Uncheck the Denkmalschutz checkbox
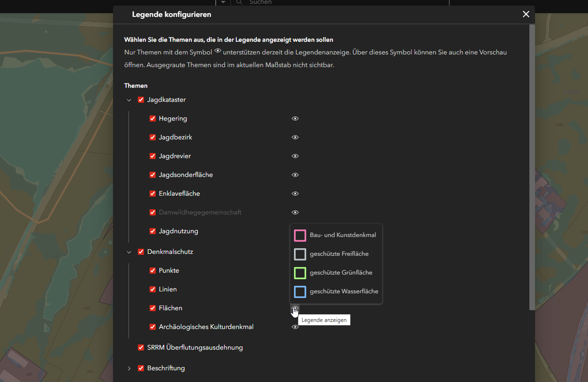The width and height of the screenshot is (588, 382). [141, 252]
